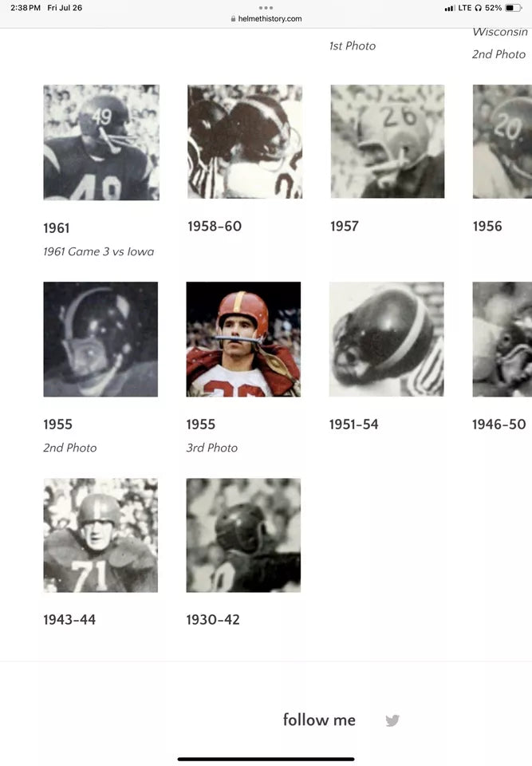532x766 pixels.
Task: Tap the three-dot menu above the address bar
Action: pyautogui.click(x=266, y=8)
